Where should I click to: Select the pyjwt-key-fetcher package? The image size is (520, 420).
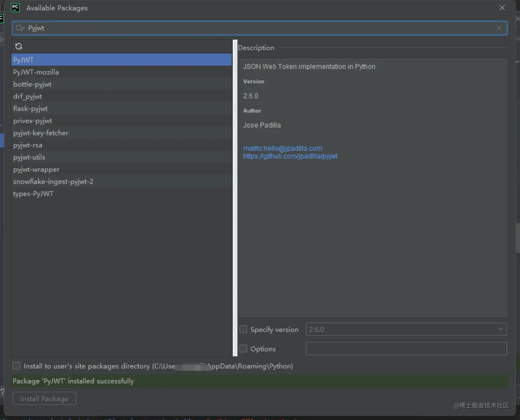[x=122, y=133]
